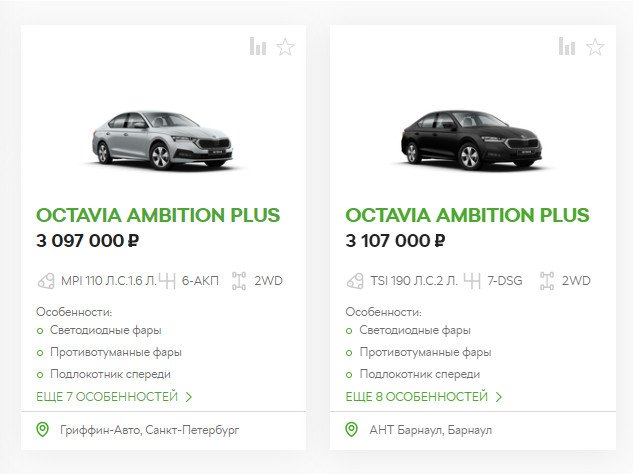The image size is (633, 474).
Task: Click the gearbox icon beside 7-DSG
Action: point(472,281)
